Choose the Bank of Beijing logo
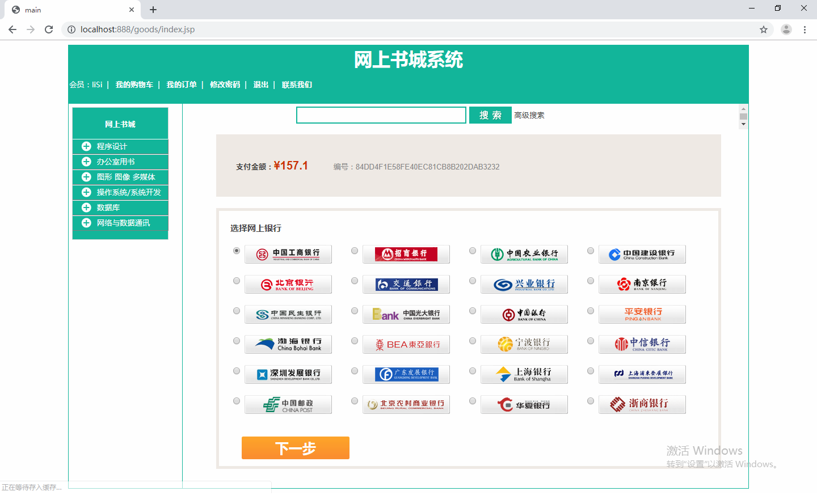The image size is (817, 504). click(288, 285)
